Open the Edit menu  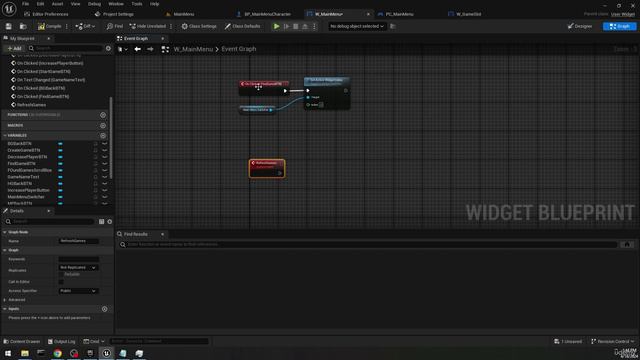point(40,4)
